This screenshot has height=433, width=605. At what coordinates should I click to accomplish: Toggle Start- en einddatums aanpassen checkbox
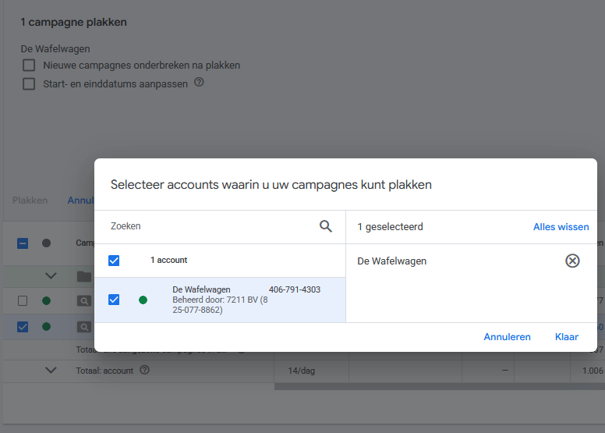pyautogui.click(x=29, y=84)
